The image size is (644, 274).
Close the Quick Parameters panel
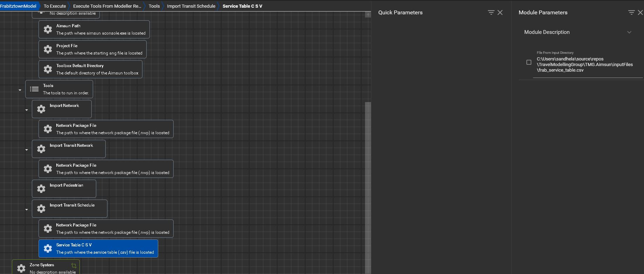click(500, 13)
